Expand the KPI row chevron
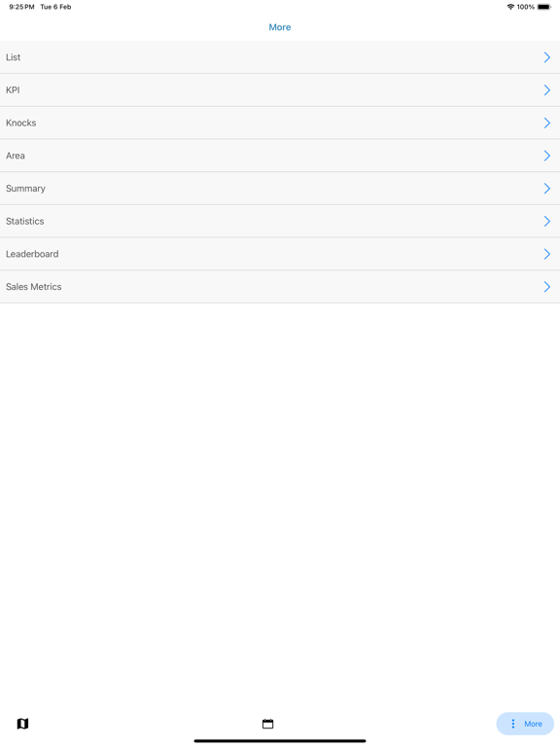 [x=547, y=90]
